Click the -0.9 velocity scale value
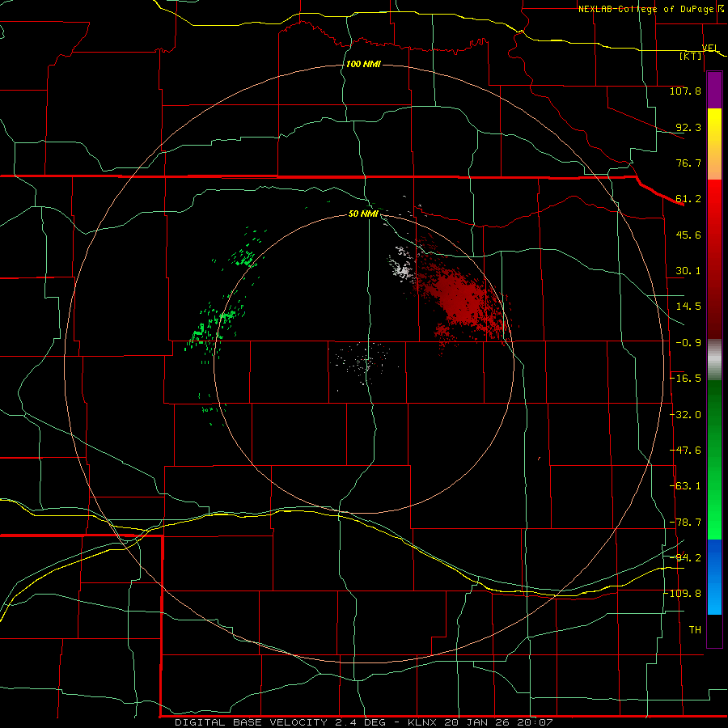Screen dimensions: 728x728 tap(688, 343)
